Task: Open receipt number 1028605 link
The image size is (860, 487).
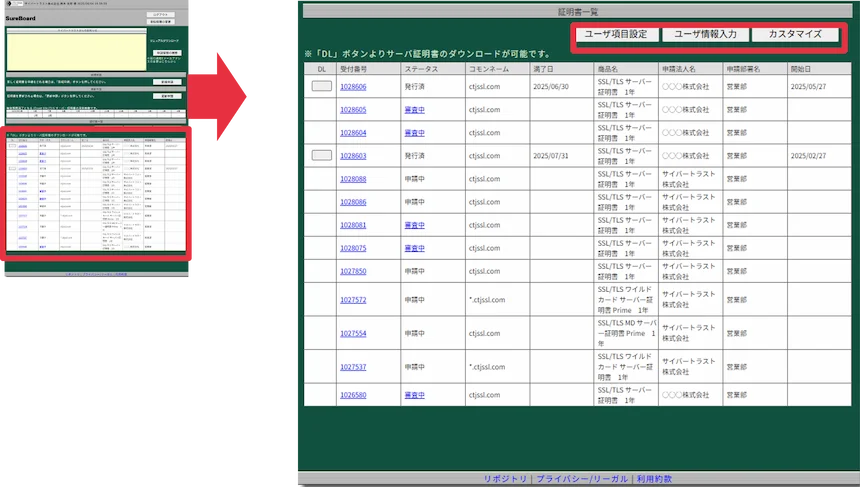Action: point(353,110)
